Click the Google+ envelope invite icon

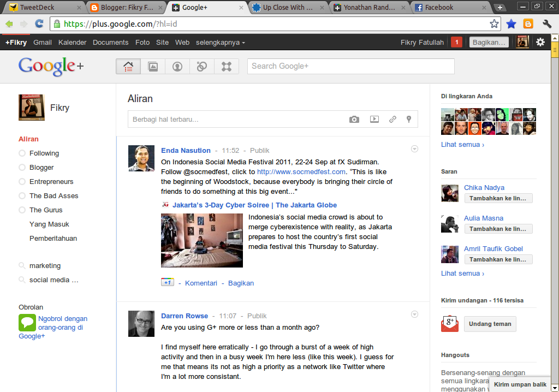(450, 324)
